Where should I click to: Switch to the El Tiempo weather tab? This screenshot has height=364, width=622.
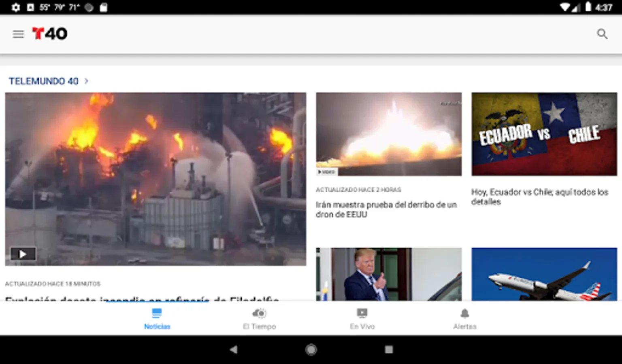pyautogui.click(x=259, y=319)
